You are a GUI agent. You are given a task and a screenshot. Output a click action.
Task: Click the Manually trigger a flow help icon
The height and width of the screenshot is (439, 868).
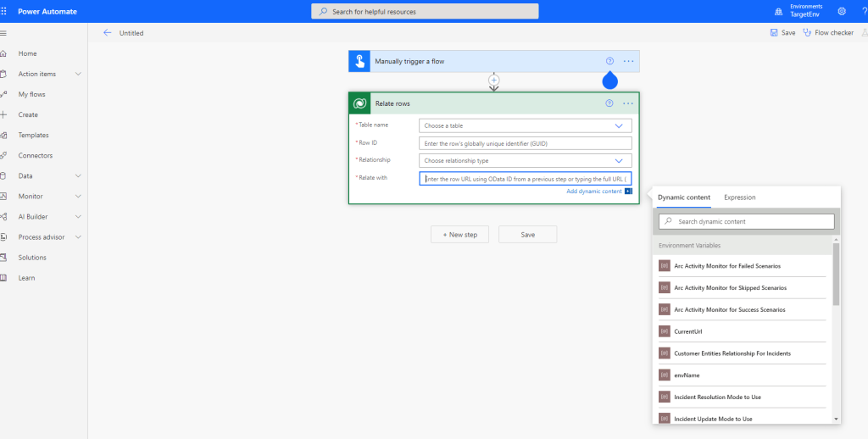609,61
